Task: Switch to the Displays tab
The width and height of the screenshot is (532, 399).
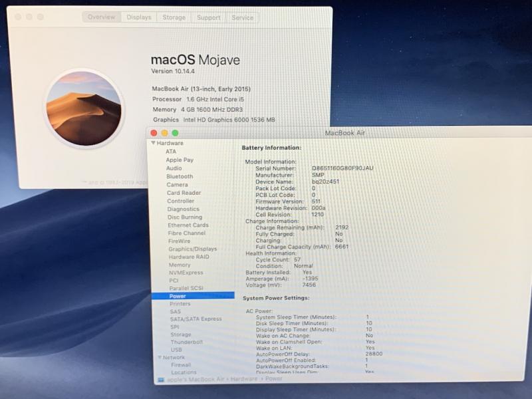Action: tap(139, 17)
